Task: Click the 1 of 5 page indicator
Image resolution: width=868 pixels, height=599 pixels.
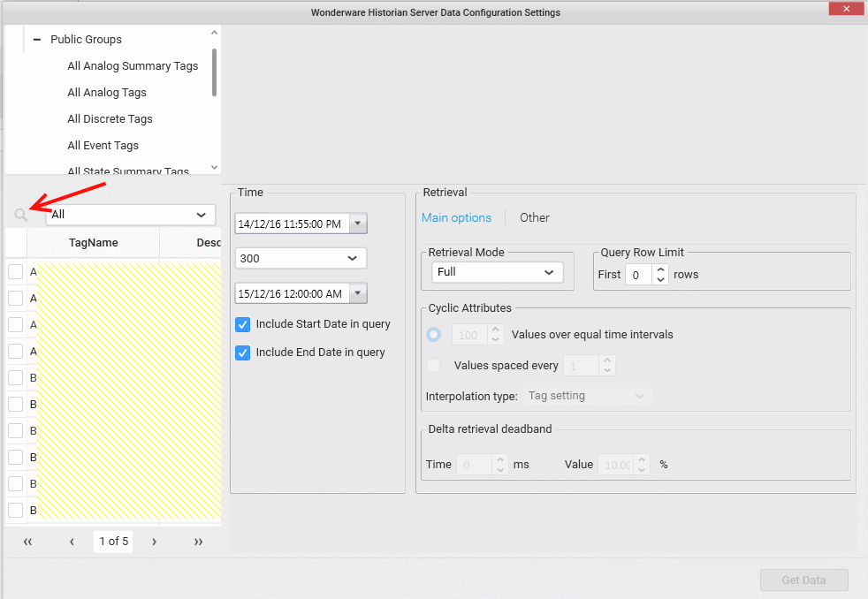Action: point(113,541)
